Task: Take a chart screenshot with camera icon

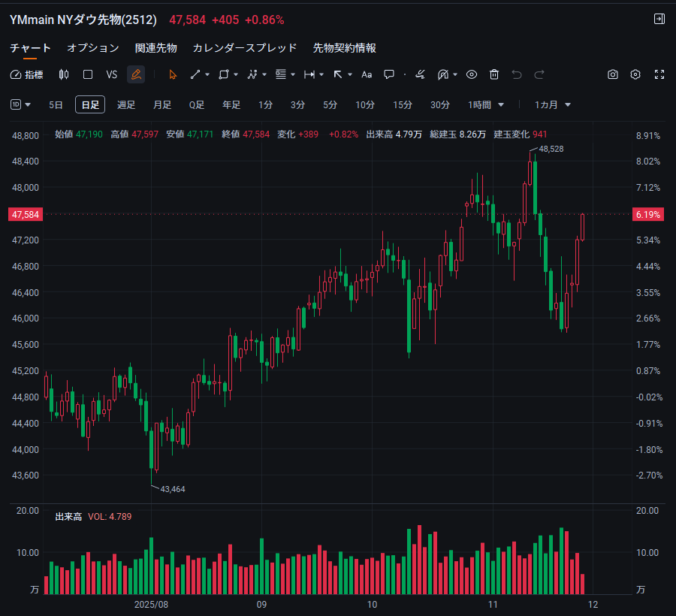Action: pos(612,74)
